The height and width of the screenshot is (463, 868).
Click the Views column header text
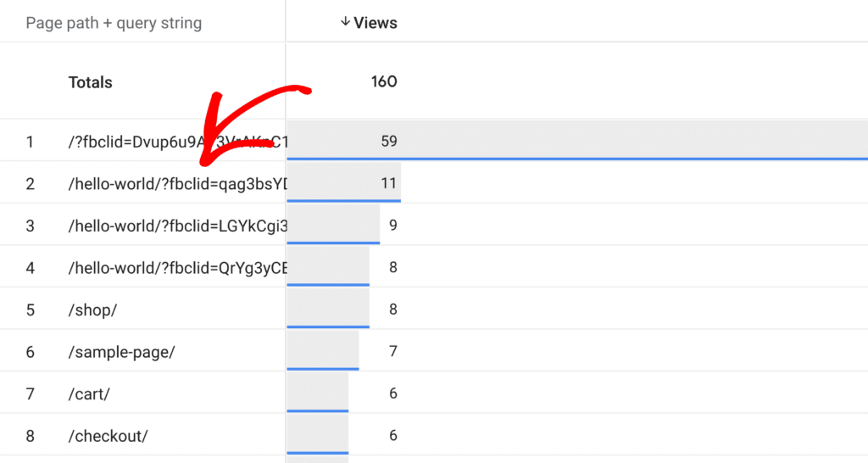click(x=376, y=23)
